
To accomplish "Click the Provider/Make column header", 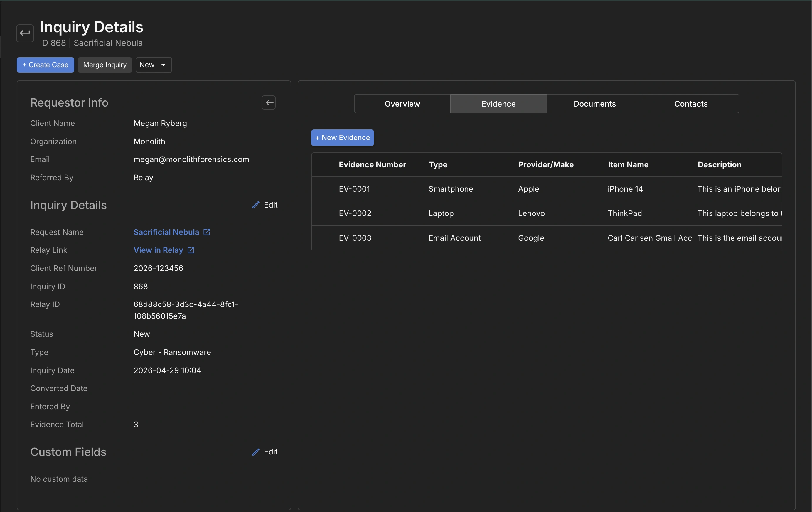I will (x=546, y=165).
